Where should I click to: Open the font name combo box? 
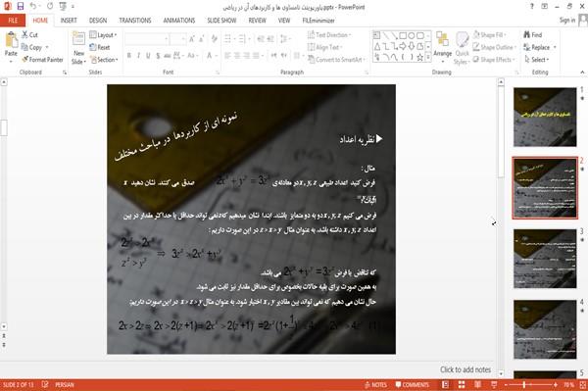click(x=147, y=38)
